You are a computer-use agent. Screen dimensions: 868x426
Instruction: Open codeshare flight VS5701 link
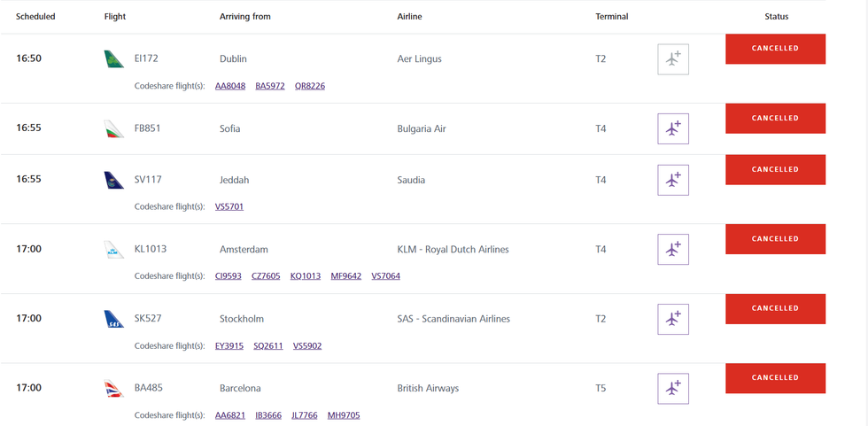[x=229, y=206]
